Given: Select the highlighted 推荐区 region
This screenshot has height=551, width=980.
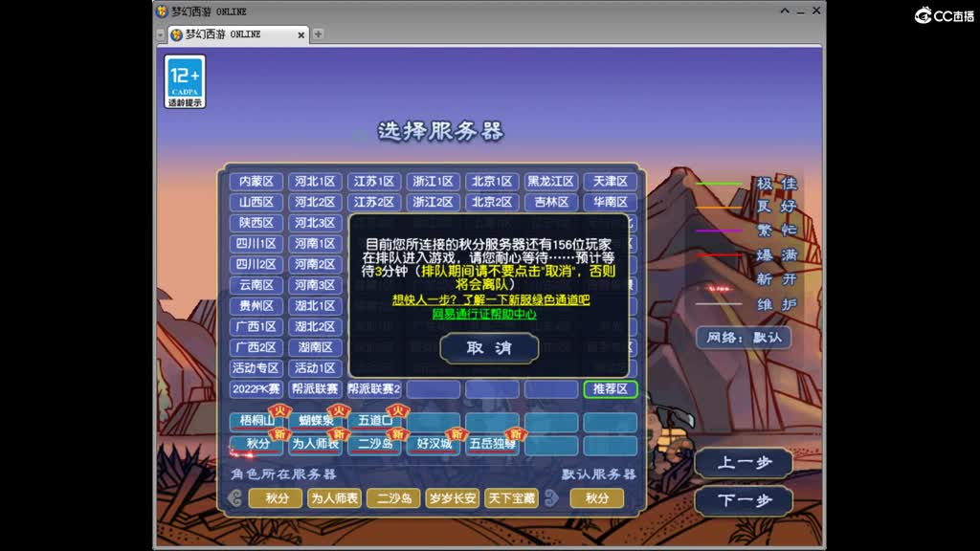Looking at the screenshot, I should tap(610, 388).
